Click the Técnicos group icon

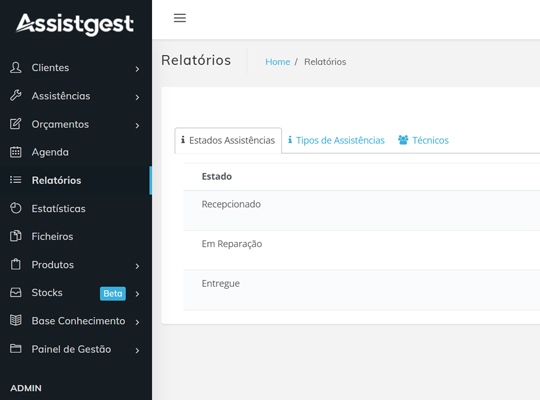(403, 140)
